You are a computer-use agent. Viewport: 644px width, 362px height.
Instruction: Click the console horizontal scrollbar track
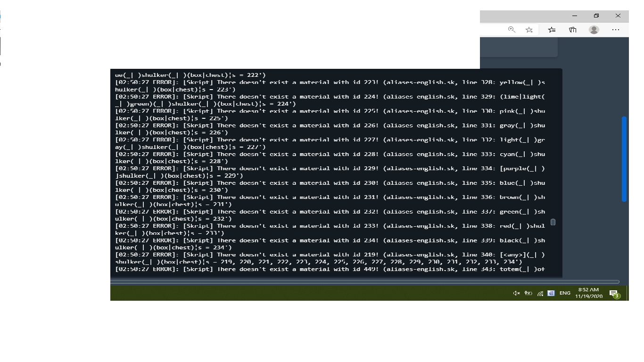click(x=365, y=282)
